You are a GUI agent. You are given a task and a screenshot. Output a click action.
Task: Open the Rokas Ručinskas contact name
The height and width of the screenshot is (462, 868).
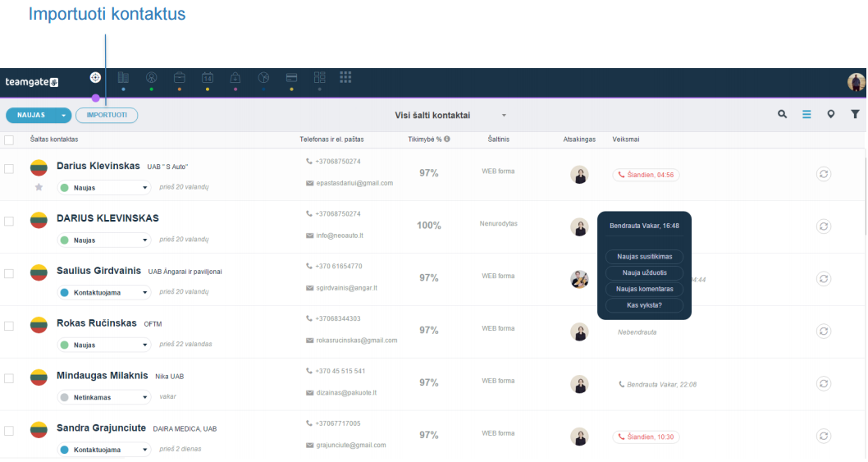tap(96, 323)
